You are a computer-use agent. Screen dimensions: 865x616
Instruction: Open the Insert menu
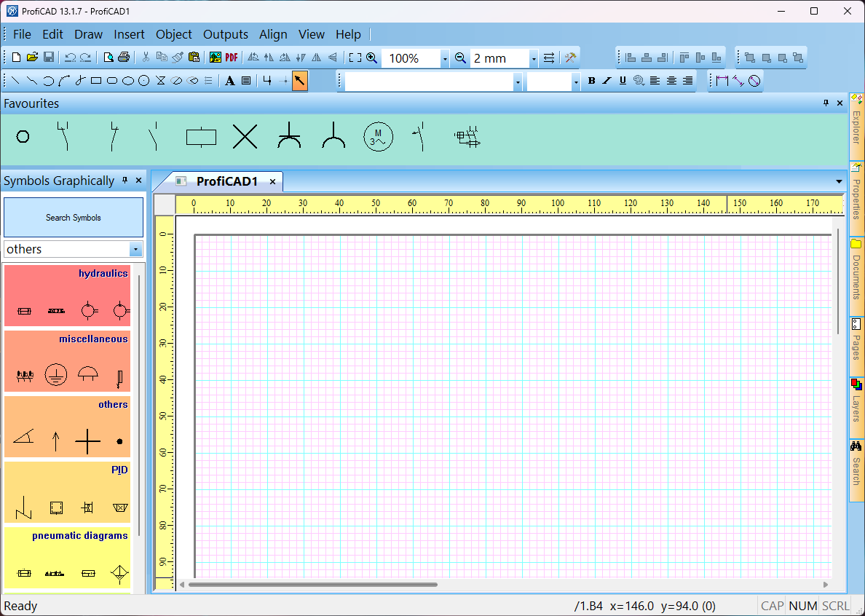coord(129,34)
